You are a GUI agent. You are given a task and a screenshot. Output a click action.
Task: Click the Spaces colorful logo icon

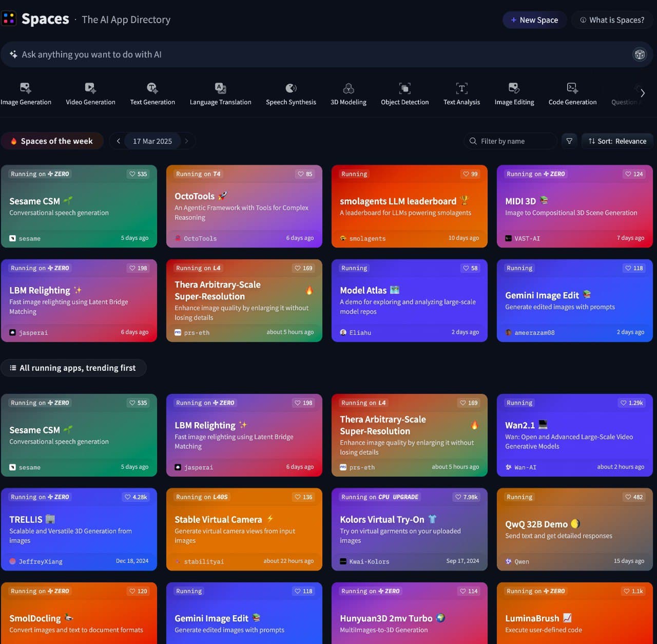pyautogui.click(x=9, y=19)
